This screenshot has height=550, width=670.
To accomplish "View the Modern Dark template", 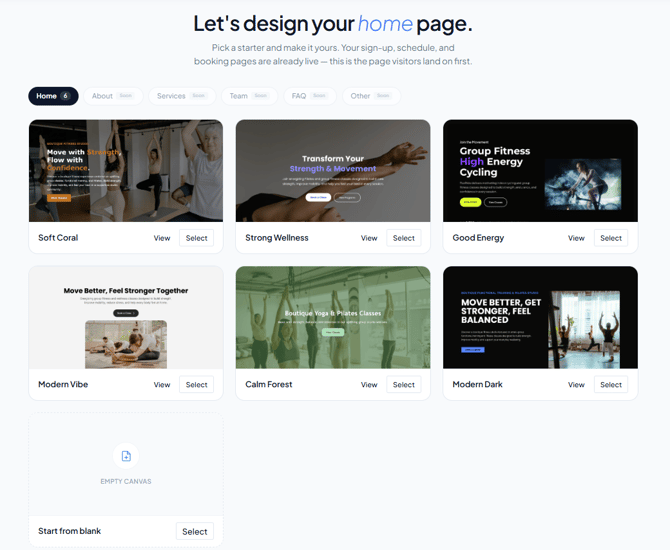I will tap(576, 385).
